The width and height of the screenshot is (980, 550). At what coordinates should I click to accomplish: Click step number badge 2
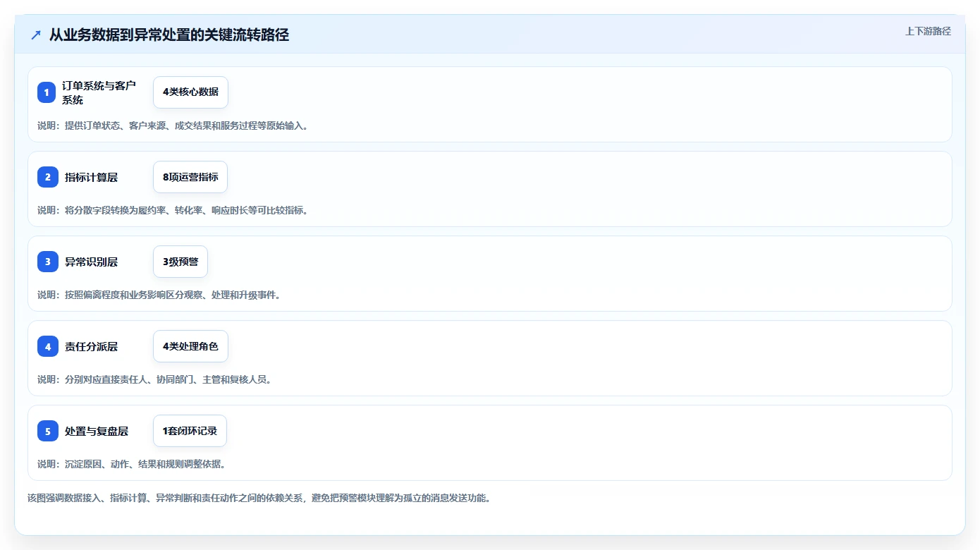pyautogui.click(x=48, y=177)
